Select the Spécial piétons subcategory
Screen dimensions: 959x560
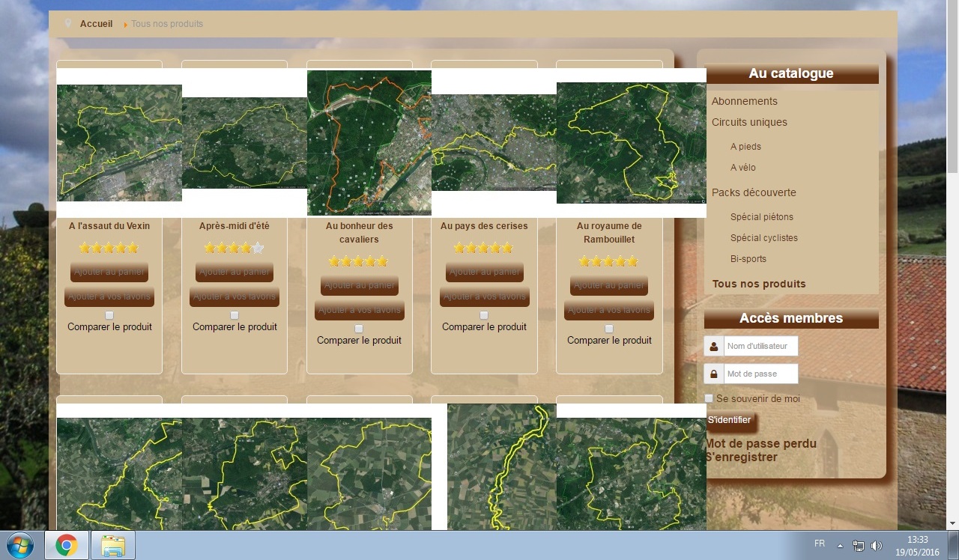[762, 217]
